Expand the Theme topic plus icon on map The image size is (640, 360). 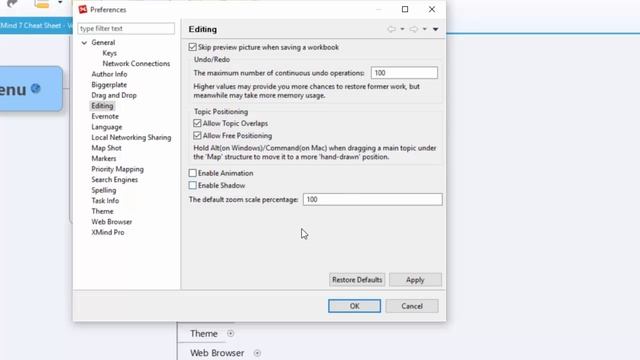click(x=231, y=333)
